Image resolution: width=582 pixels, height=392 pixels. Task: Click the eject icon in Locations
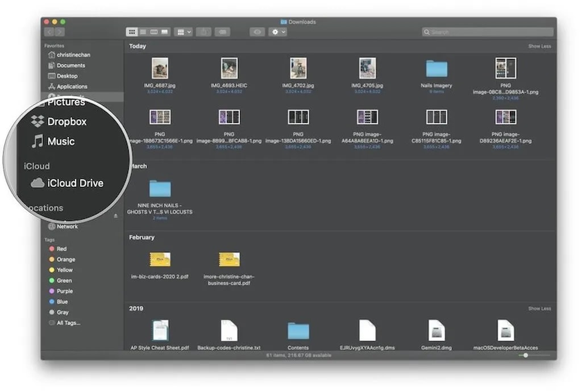(x=116, y=216)
